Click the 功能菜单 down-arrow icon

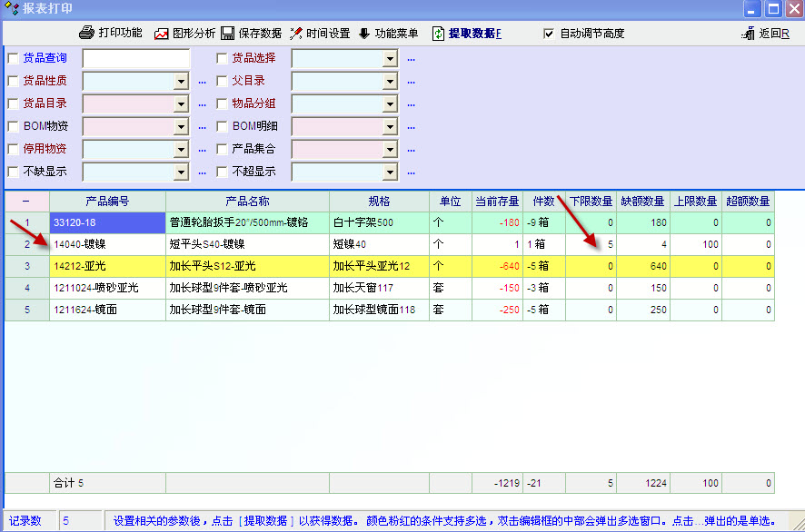364,34
